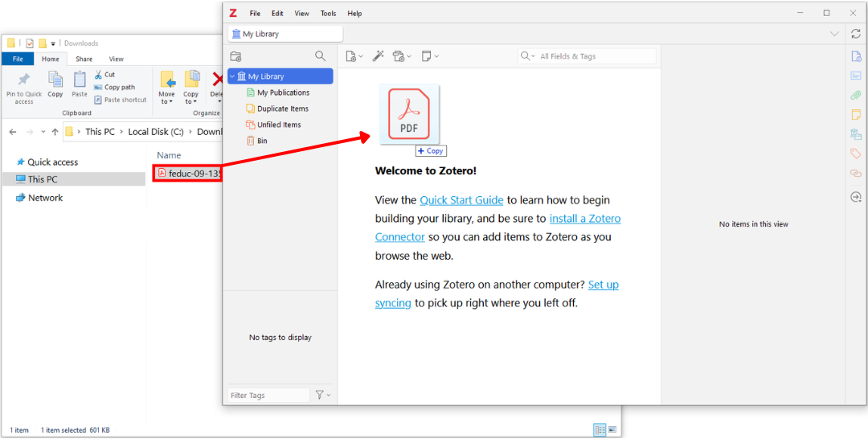The image size is (868, 439).
Task: Open the Attachments pane paperclip icon
Action: click(x=856, y=95)
